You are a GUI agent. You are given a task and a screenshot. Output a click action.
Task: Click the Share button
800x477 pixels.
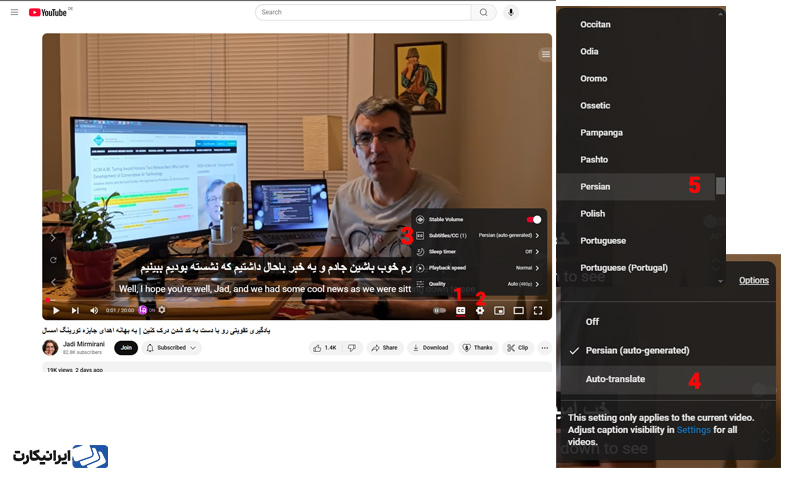[x=385, y=348]
